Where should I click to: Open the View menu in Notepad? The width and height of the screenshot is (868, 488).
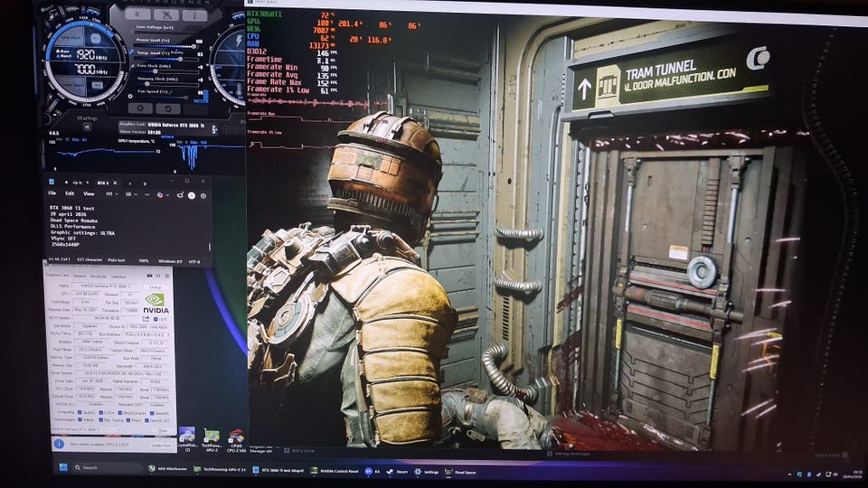89,193
